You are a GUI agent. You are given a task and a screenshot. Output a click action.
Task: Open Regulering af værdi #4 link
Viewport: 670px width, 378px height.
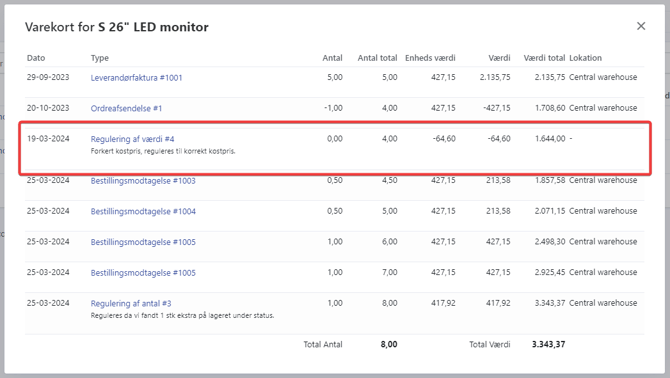click(x=132, y=139)
